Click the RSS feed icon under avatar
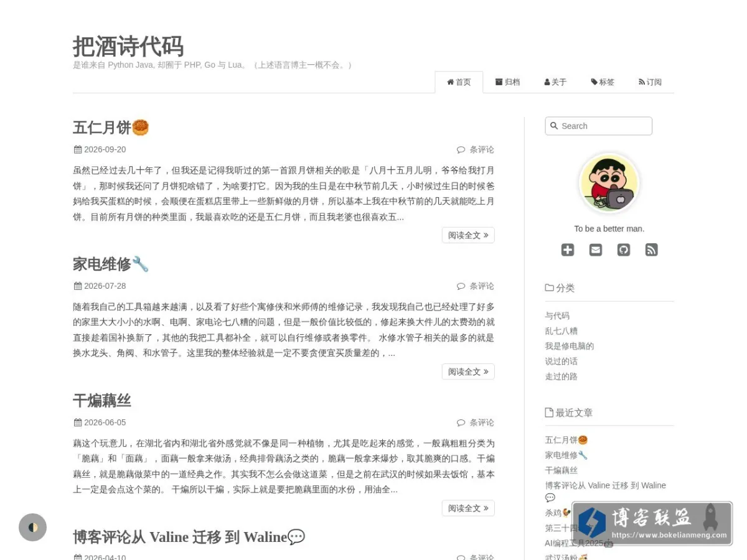 tap(652, 250)
